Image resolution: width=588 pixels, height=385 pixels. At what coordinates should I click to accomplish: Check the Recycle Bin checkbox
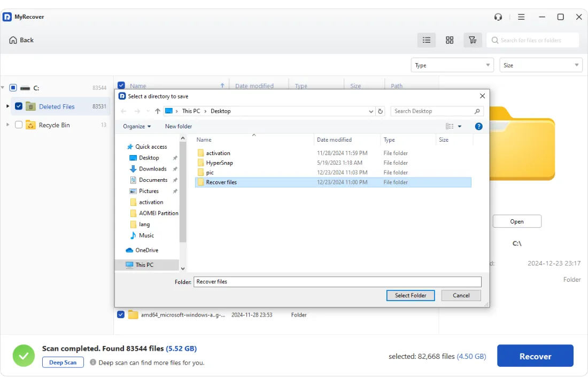pos(19,125)
